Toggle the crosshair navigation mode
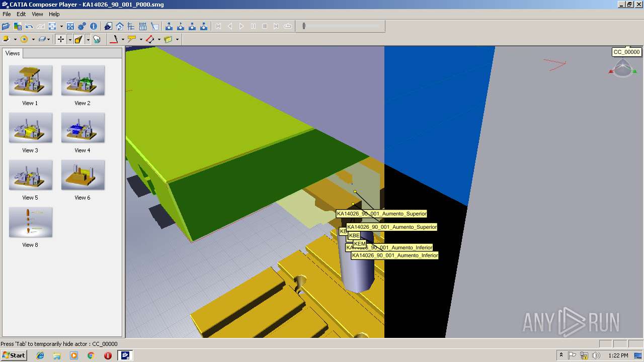This screenshot has width=644, height=362. click(60, 39)
